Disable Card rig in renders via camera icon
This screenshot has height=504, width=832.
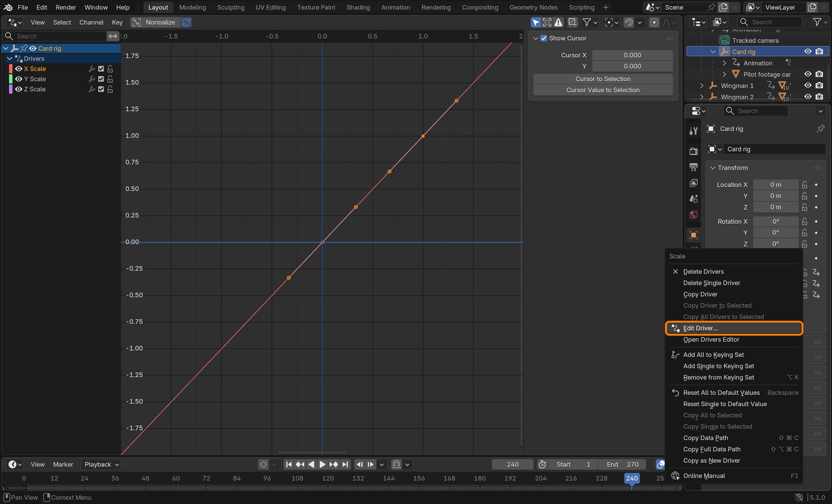[820, 51]
